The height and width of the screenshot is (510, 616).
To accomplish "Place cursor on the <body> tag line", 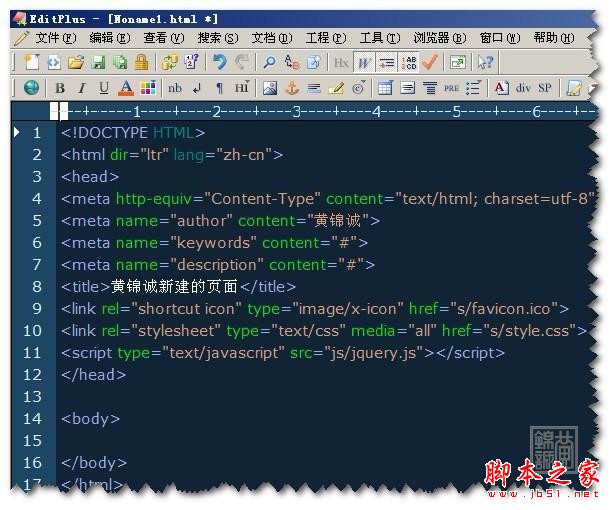I will coord(90,419).
